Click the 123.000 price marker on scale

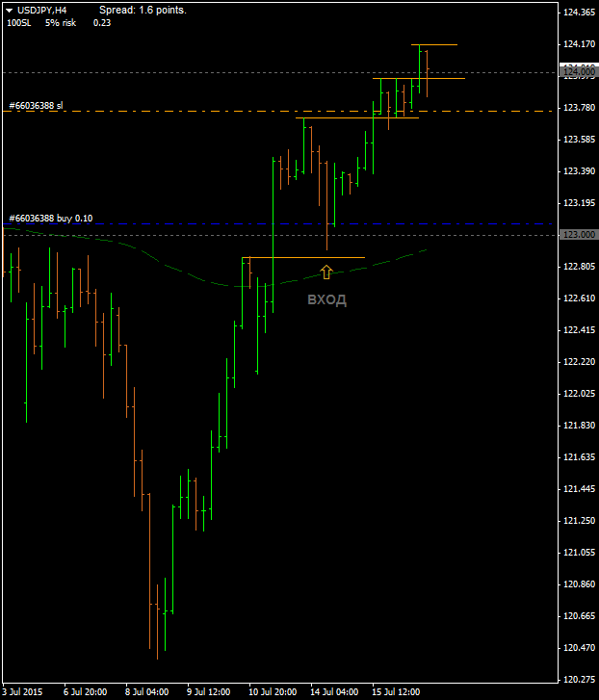pyautogui.click(x=579, y=234)
